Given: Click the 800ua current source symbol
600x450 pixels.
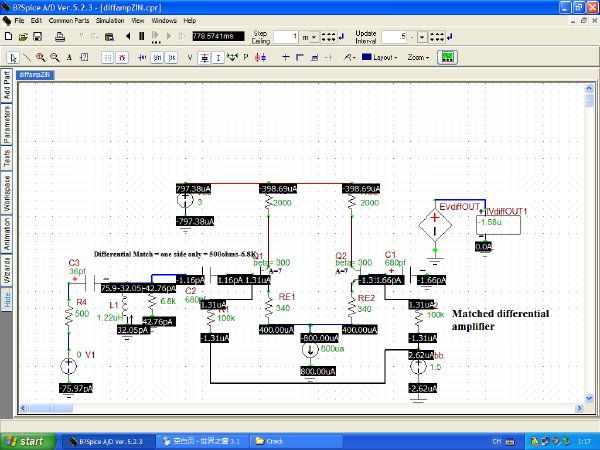Looking at the screenshot, I should tap(310, 350).
